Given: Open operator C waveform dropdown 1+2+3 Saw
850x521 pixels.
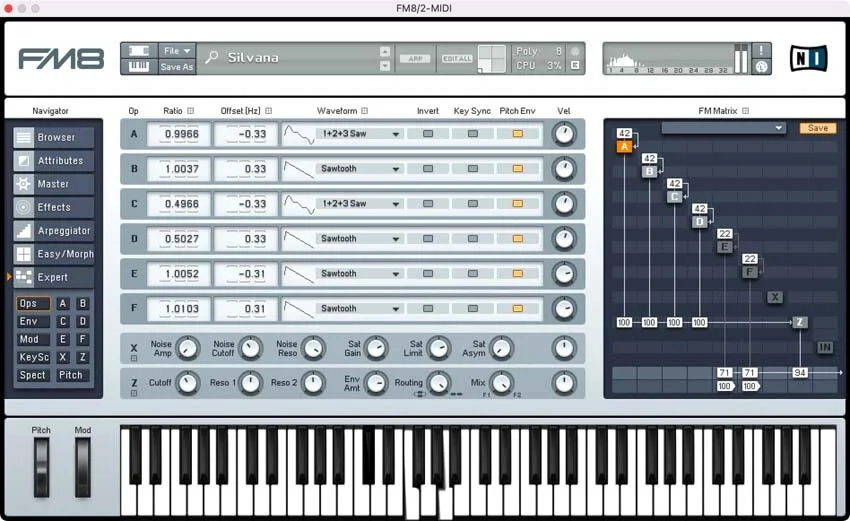Looking at the screenshot, I should 359,203.
